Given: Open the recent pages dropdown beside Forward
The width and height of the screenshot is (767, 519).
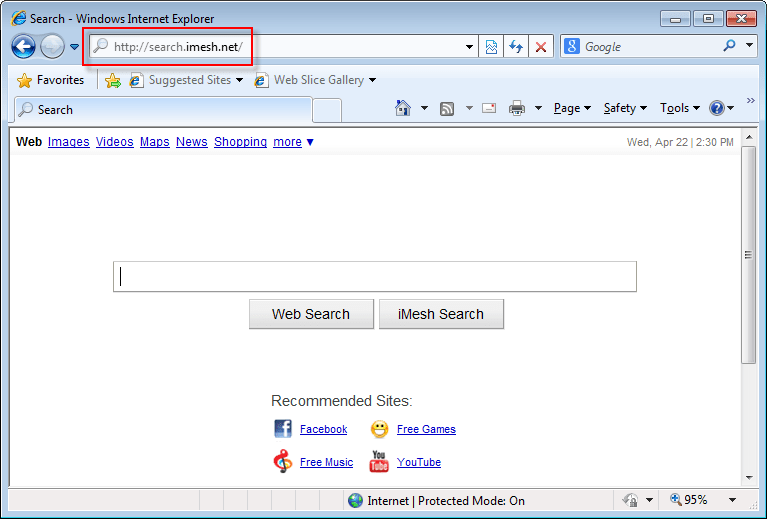Looking at the screenshot, I should coord(74,47).
